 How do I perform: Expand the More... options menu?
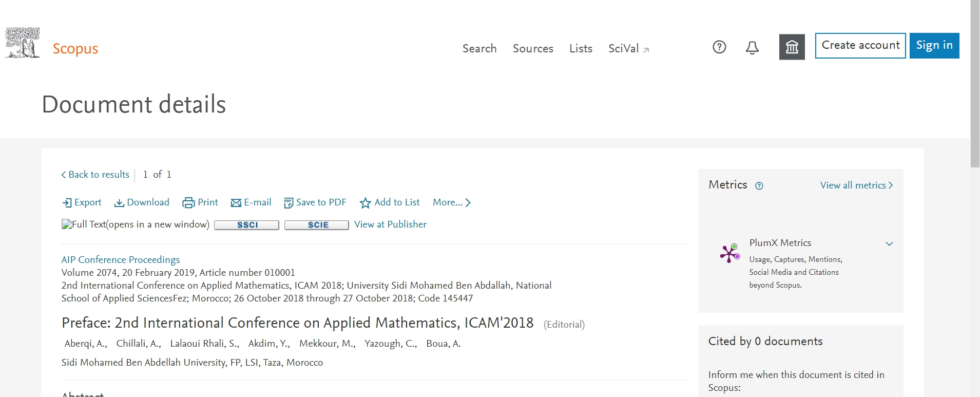coord(452,202)
